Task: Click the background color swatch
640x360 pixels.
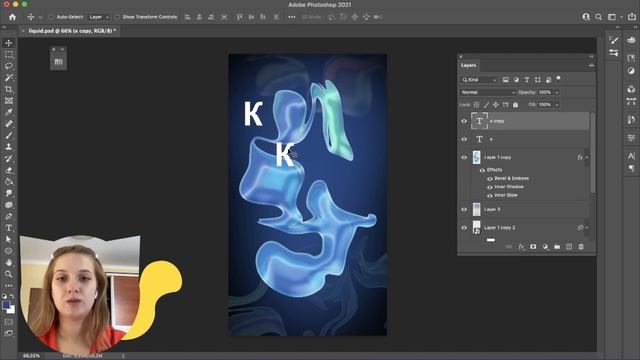Action: coord(11,310)
